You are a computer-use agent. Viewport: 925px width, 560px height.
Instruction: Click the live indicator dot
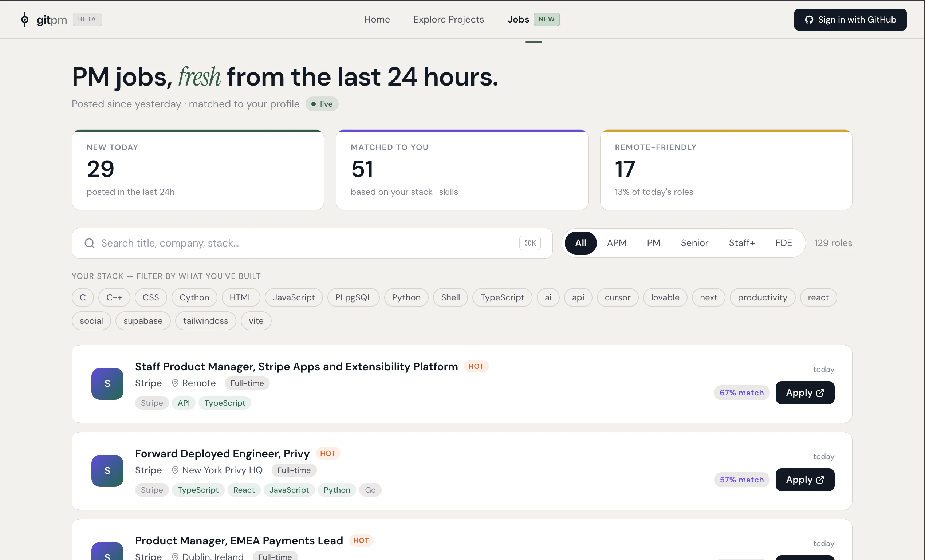tap(314, 104)
